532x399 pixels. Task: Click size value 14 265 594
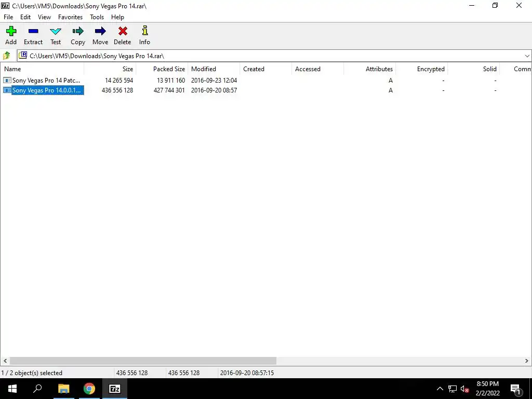119,81
